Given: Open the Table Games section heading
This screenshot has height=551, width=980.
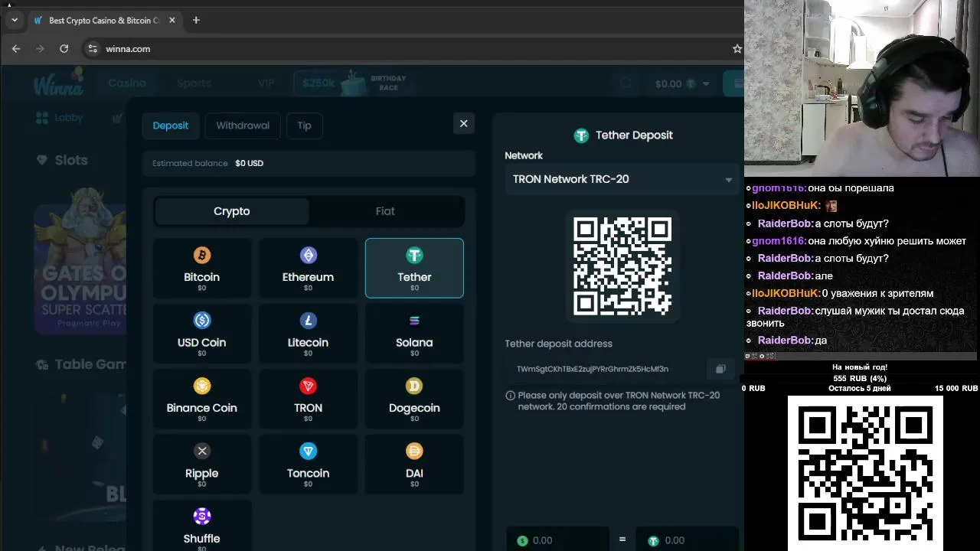Looking at the screenshot, I should 82,364.
